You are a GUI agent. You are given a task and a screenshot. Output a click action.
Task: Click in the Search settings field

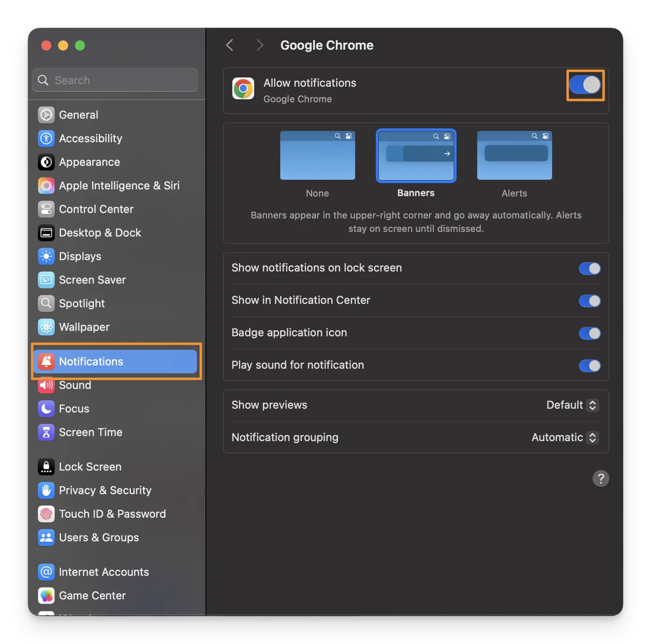(115, 80)
